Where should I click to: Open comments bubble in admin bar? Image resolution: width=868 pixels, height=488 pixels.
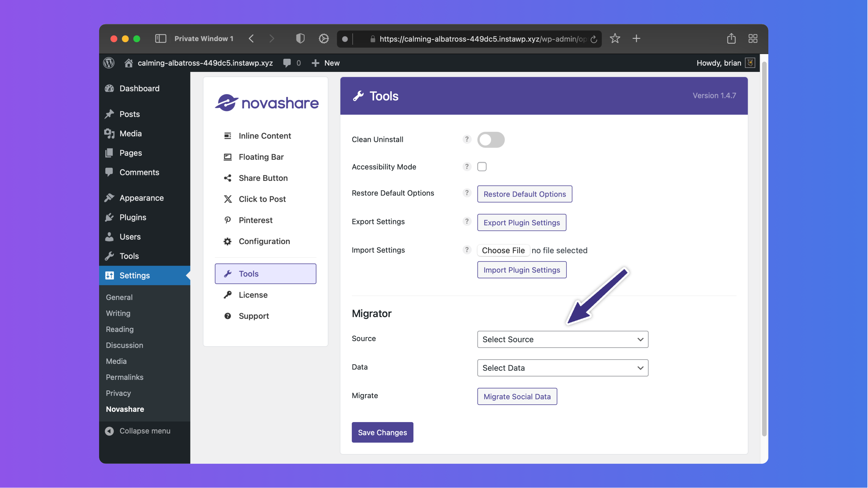287,63
